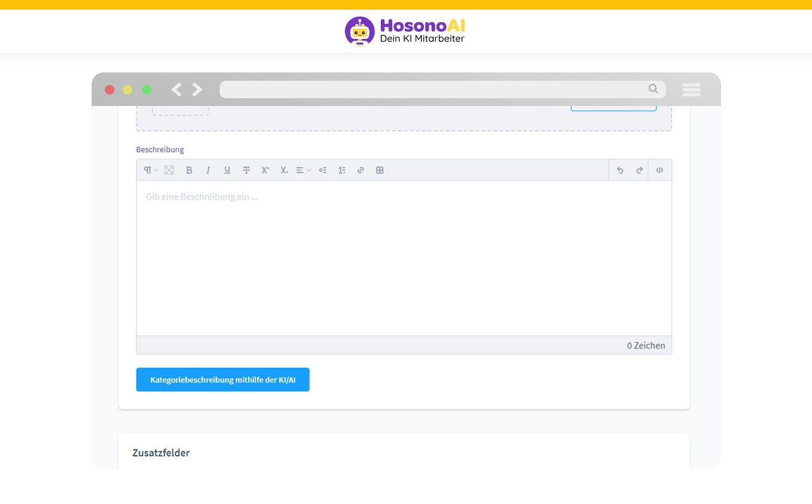Click the browser mockup forward arrow
This screenshot has height=504, width=812.
coord(197,90)
